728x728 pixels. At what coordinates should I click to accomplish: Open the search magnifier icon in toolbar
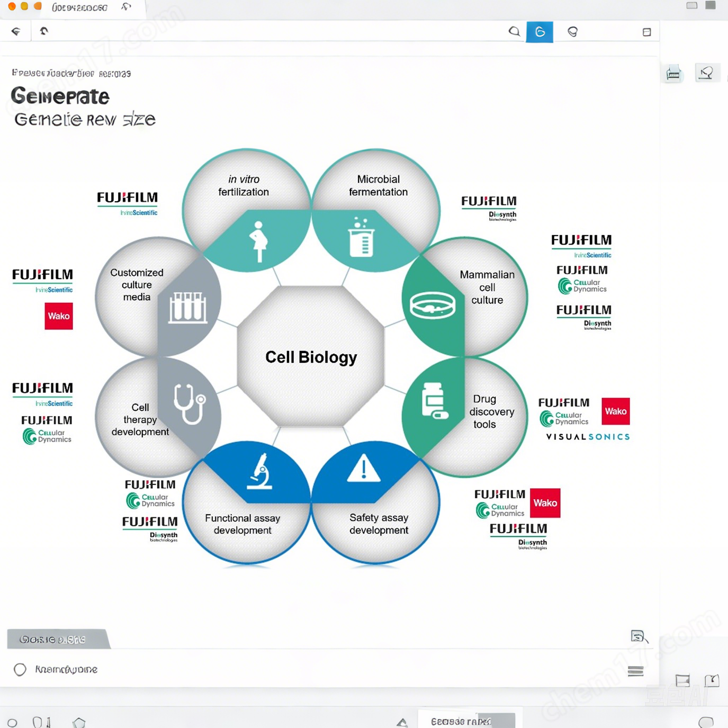514,31
